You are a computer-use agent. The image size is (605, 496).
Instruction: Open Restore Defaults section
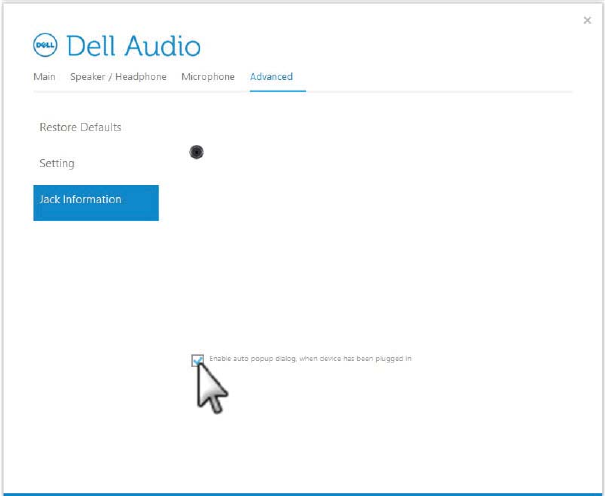[x=80, y=127]
